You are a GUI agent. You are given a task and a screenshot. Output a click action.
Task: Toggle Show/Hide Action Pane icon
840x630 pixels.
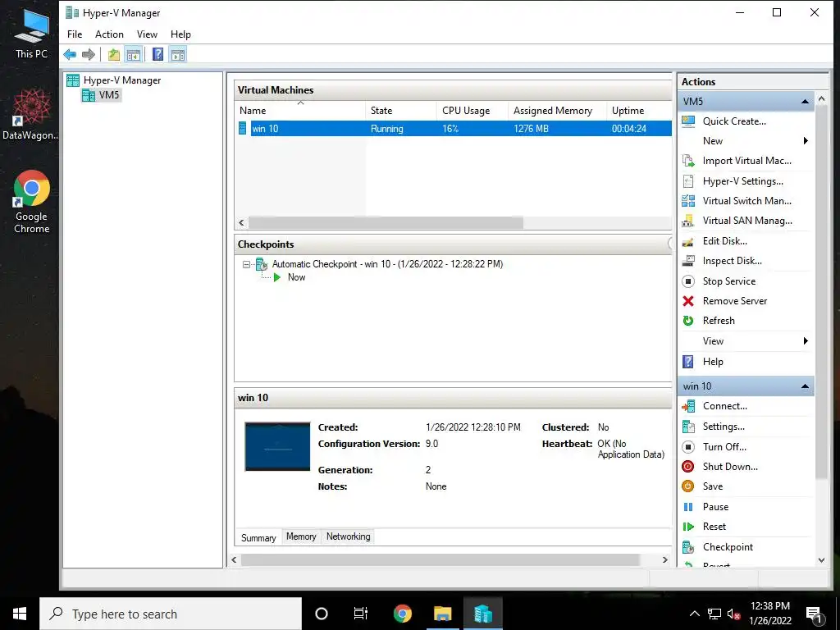178,54
